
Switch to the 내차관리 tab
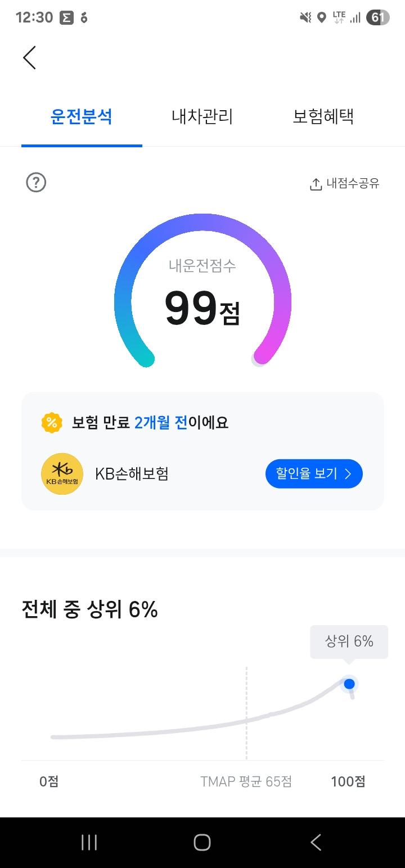[x=202, y=117]
